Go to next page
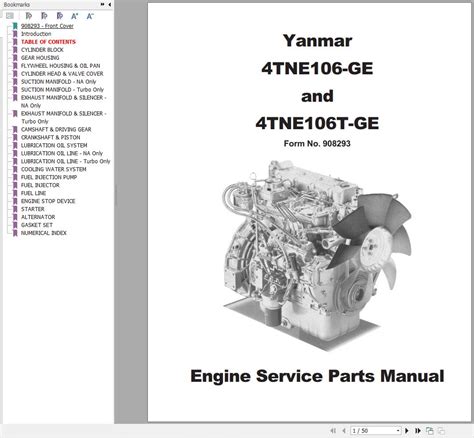 tap(407, 431)
